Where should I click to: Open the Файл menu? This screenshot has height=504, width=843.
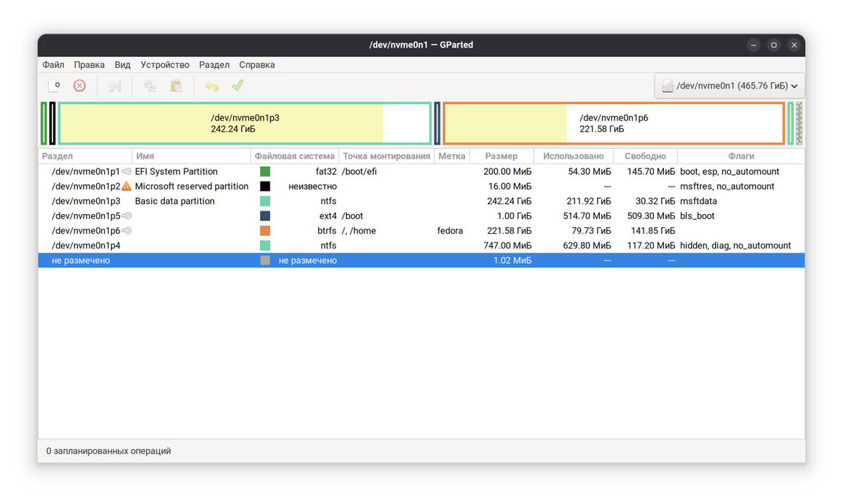53,65
